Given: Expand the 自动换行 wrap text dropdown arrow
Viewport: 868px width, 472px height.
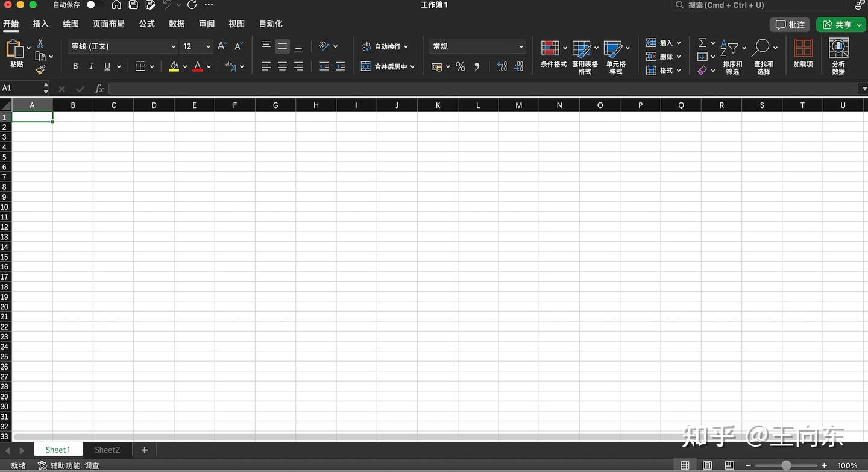Looking at the screenshot, I should (x=406, y=46).
